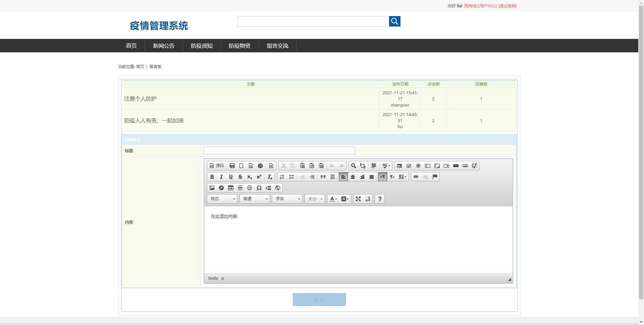Insert a Page Break icon

[x=268, y=188]
